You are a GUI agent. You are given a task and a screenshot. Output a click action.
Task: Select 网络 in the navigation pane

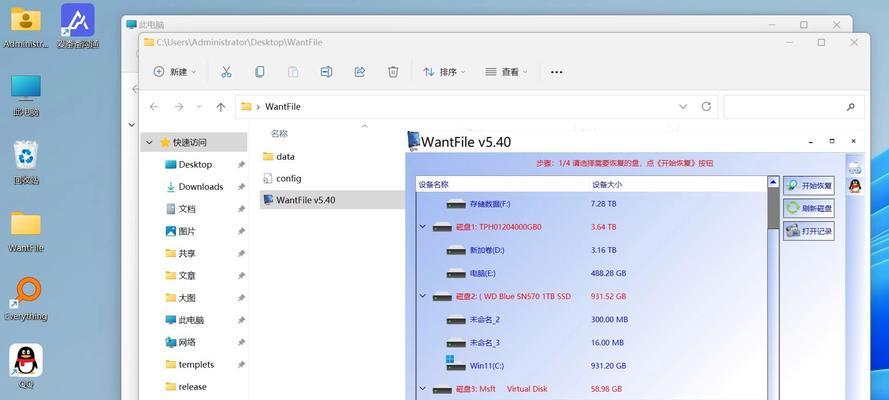tap(180, 342)
